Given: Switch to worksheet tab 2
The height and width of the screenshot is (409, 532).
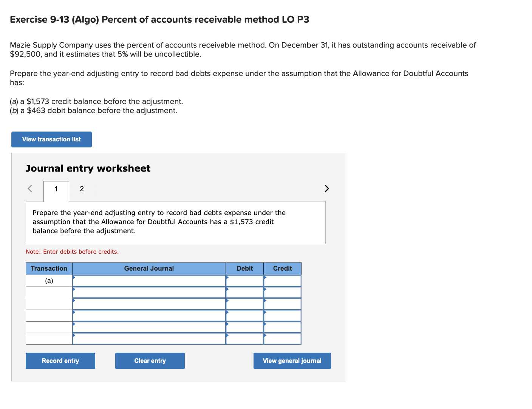Looking at the screenshot, I should tap(81, 189).
